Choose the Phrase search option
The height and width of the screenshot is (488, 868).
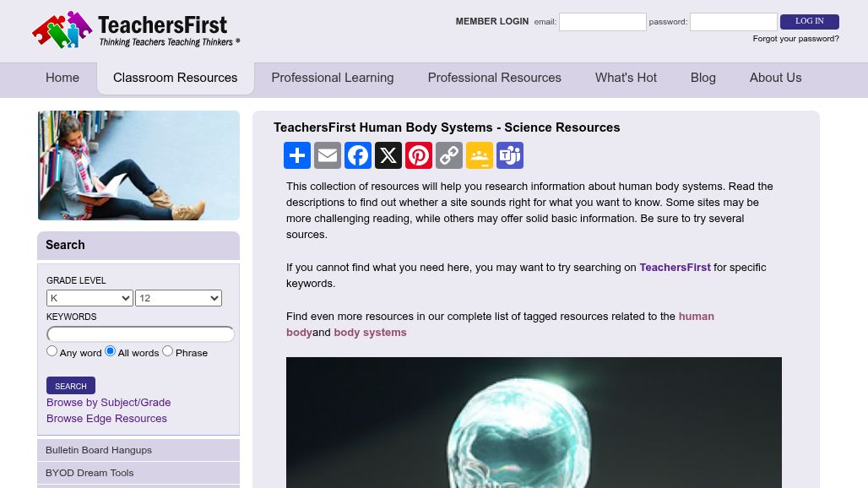[167, 350]
